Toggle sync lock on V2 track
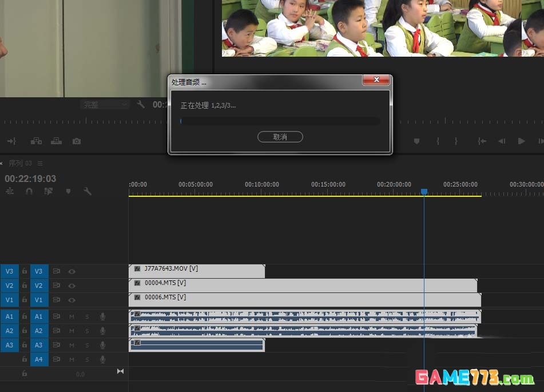Viewport: 544px width, 392px height. (57, 285)
